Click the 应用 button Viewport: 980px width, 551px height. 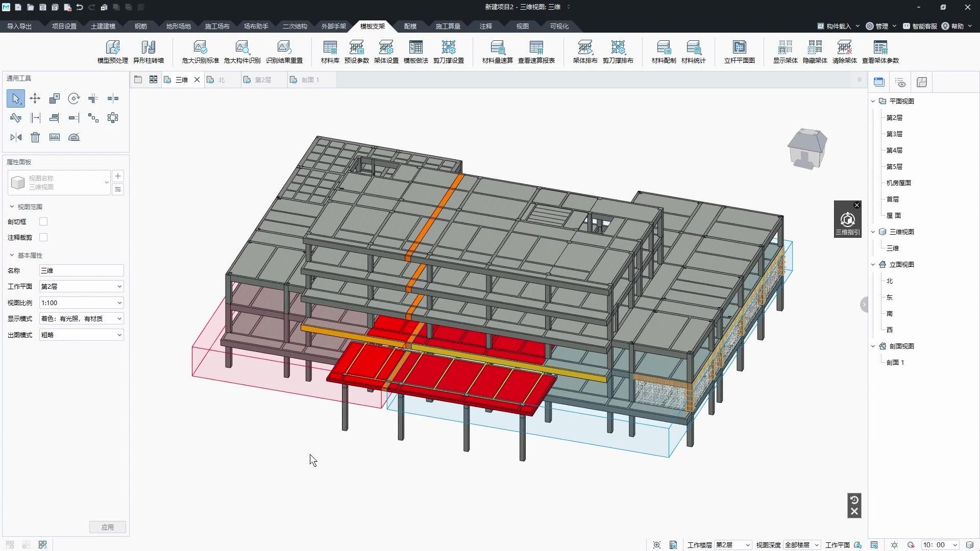click(x=107, y=527)
